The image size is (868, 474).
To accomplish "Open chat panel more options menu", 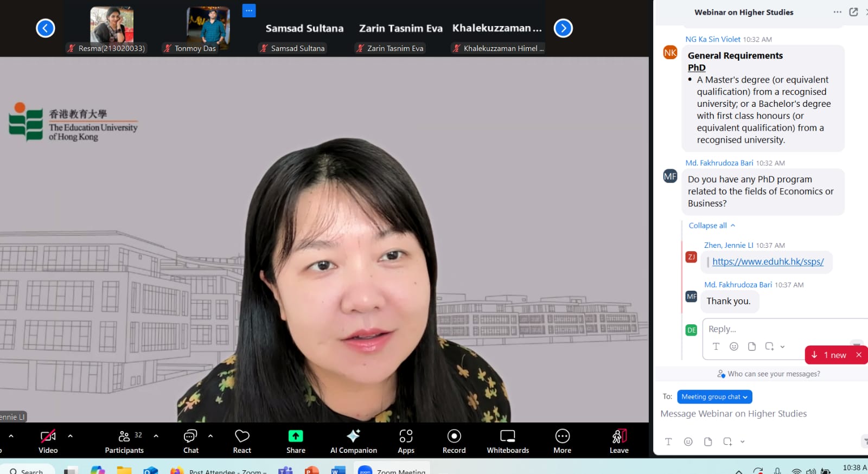I will tap(838, 12).
